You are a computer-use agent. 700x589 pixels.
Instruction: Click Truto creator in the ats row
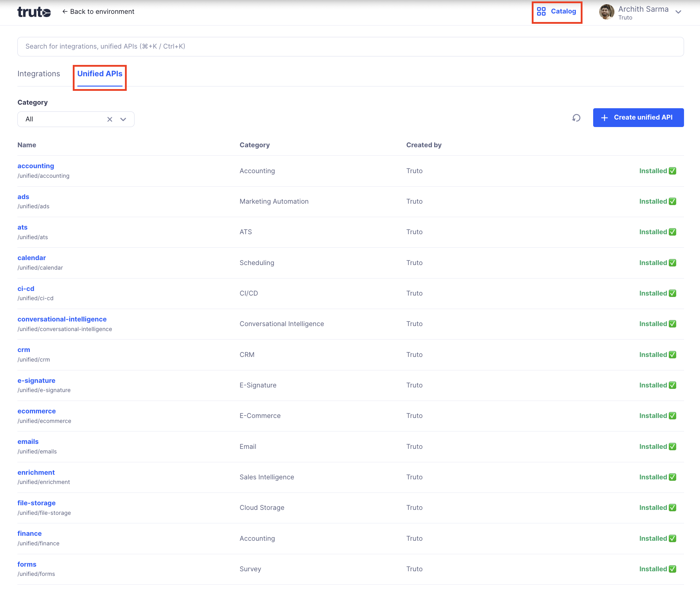coord(414,232)
